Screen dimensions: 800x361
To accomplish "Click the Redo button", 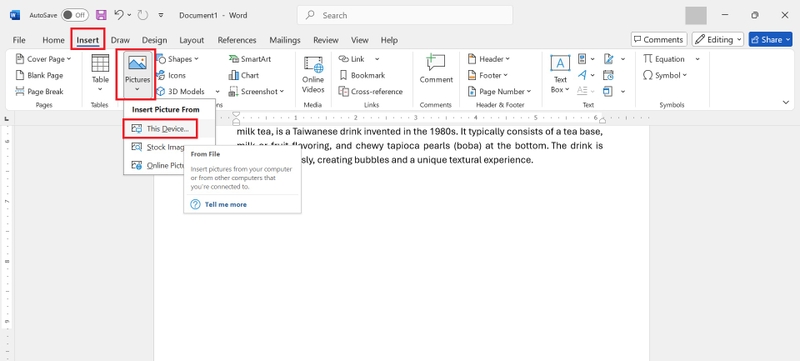I will coord(142,15).
